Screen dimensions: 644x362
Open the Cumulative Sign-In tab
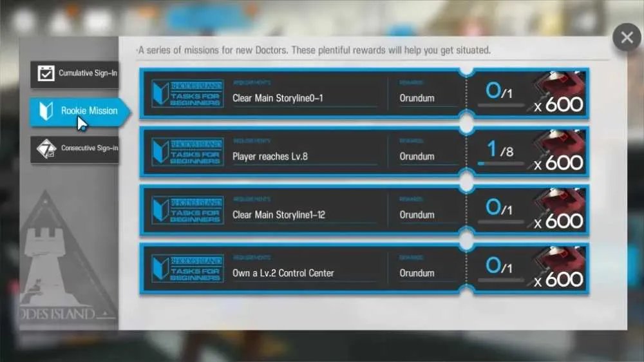click(x=75, y=73)
